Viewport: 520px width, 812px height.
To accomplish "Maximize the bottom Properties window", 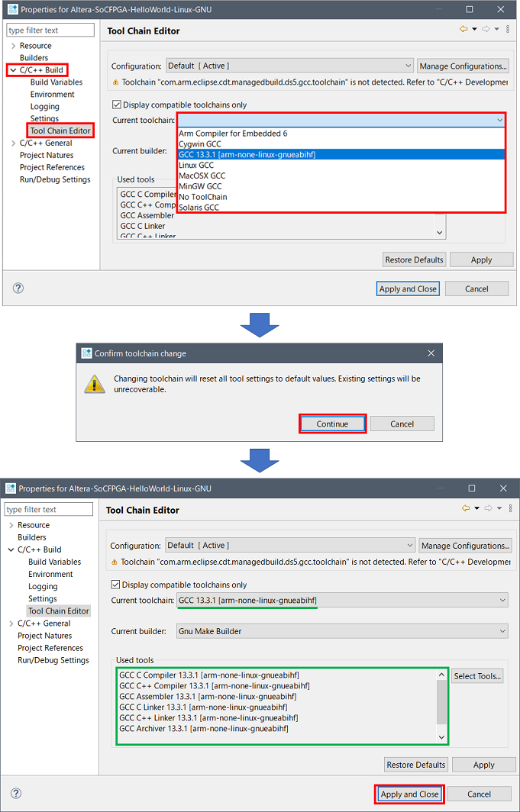I will point(471,488).
